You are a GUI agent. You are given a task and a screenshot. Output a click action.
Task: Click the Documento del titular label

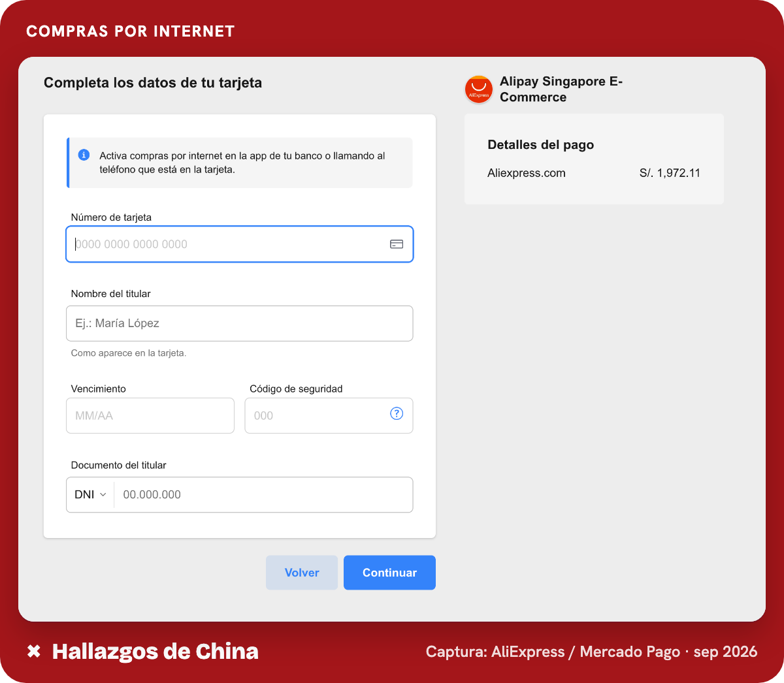(118, 465)
